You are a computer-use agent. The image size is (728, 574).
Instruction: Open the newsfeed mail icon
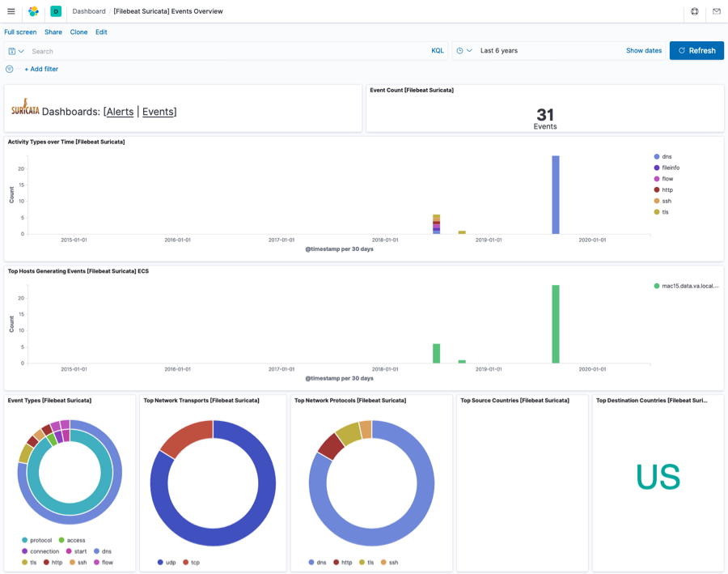(717, 11)
